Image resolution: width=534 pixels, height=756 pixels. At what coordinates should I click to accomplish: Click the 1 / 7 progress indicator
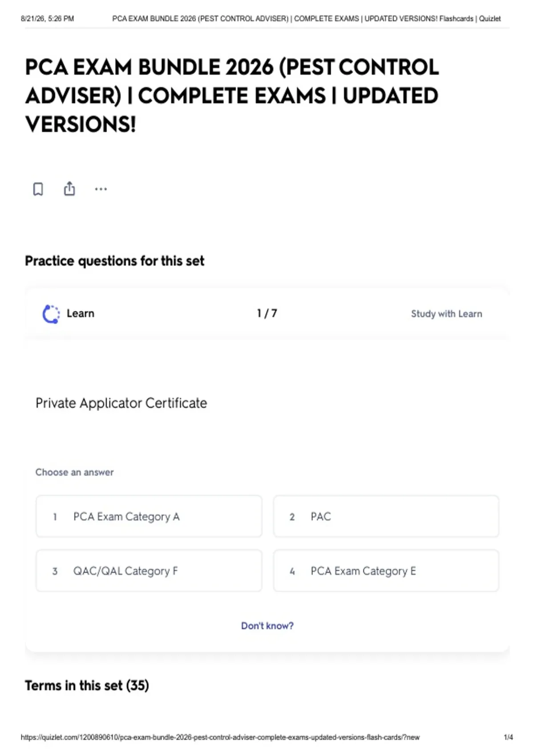267,314
